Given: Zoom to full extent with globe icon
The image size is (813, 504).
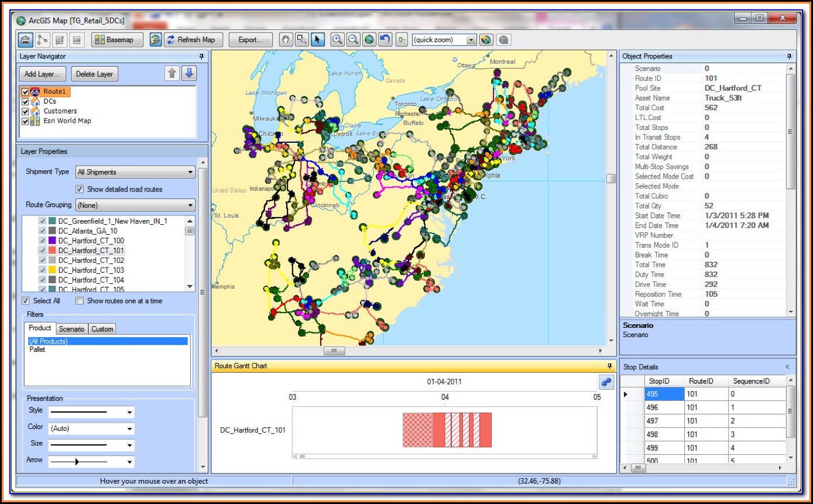Looking at the screenshot, I should pos(369,40).
